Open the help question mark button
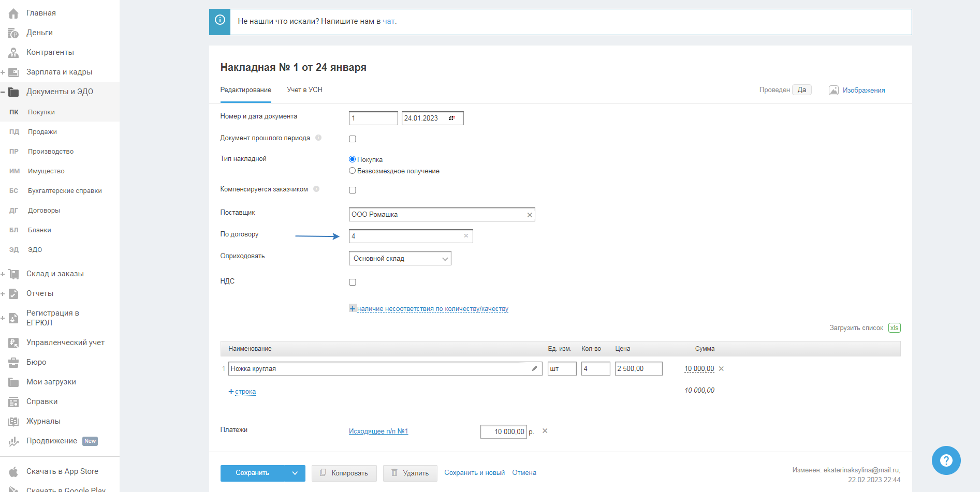The image size is (980, 492). 946,460
